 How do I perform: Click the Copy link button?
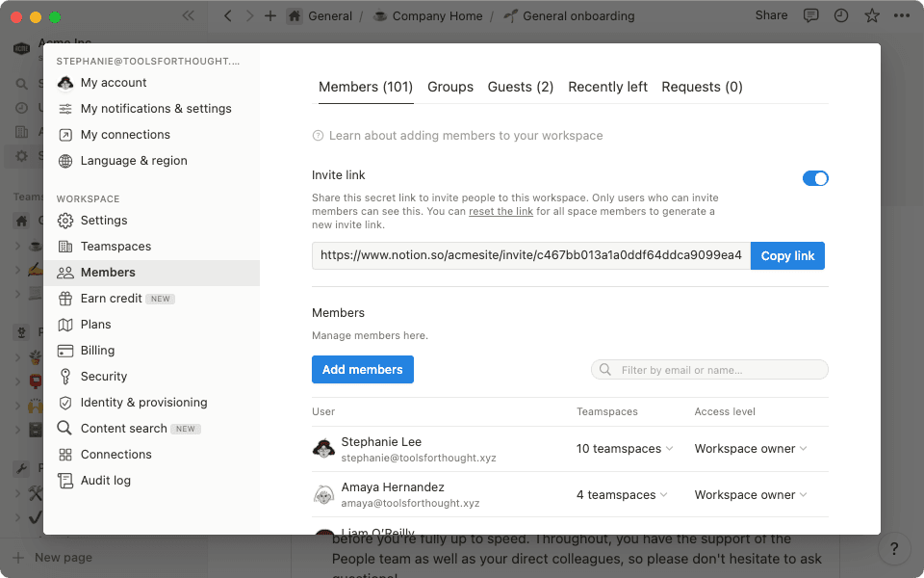(x=787, y=255)
